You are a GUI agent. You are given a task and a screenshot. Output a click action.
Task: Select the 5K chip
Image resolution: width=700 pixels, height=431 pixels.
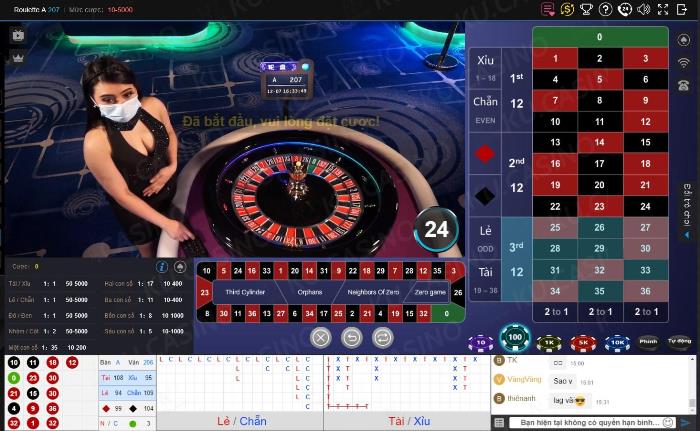click(583, 343)
